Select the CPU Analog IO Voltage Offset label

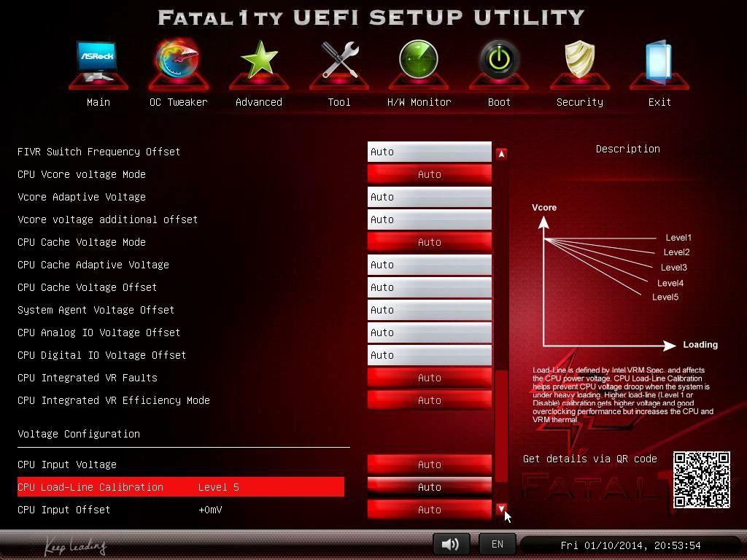point(98,332)
